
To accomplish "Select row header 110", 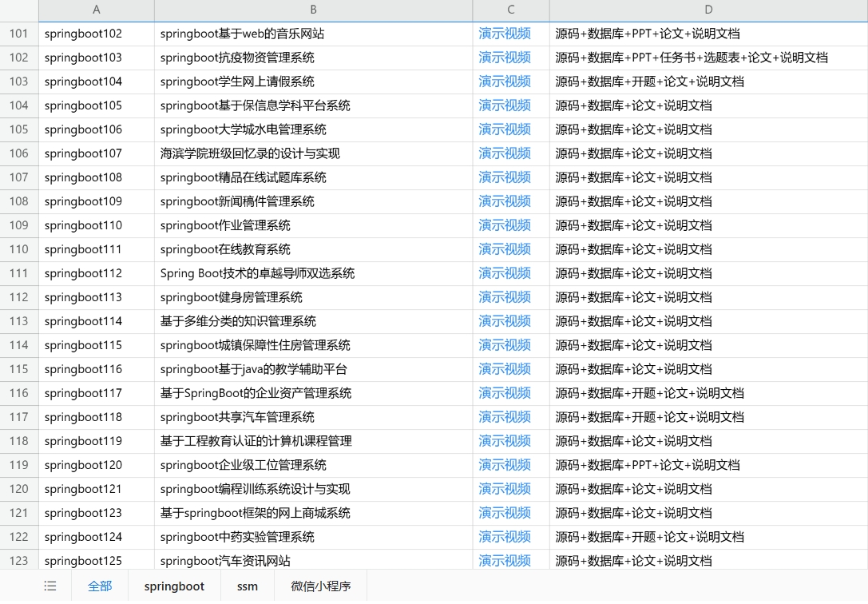I will click(x=19, y=249).
